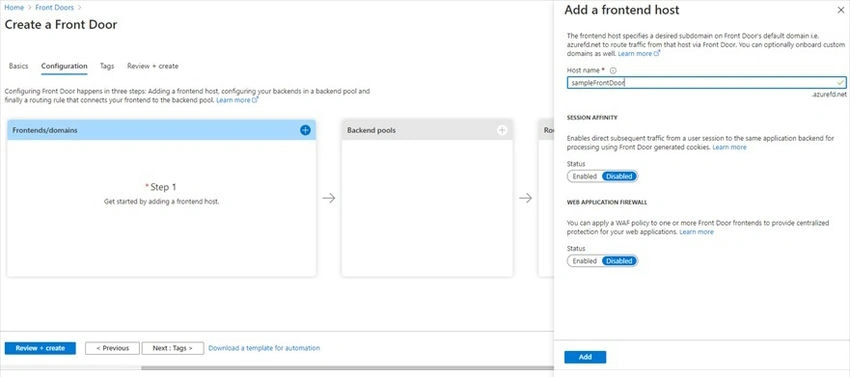Click the plus icon in Frontends/domains header

305,130
